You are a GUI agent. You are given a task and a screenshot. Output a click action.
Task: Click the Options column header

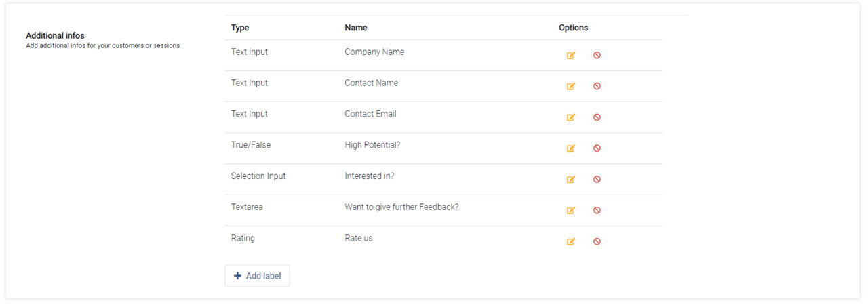(574, 28)
